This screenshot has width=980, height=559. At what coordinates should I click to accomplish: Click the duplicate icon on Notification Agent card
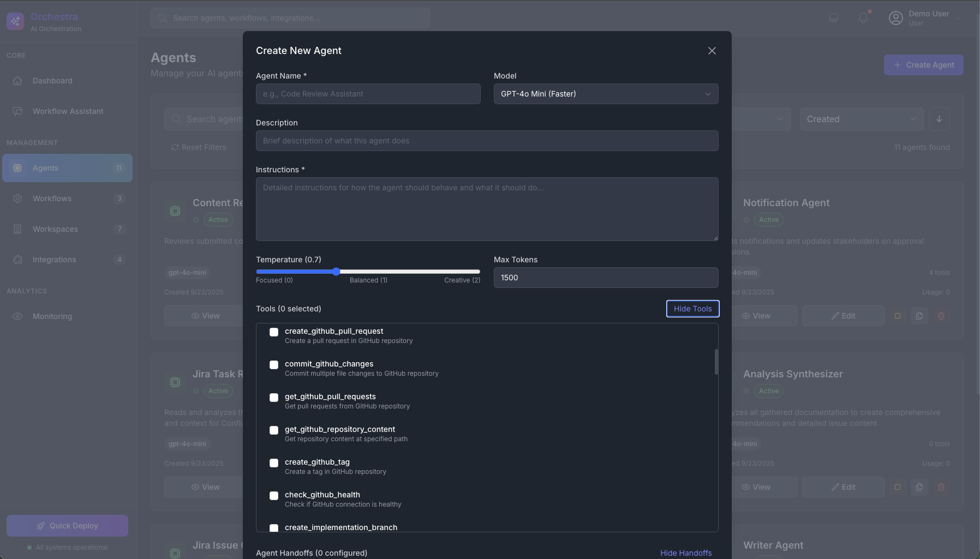[x=919, y=316]
